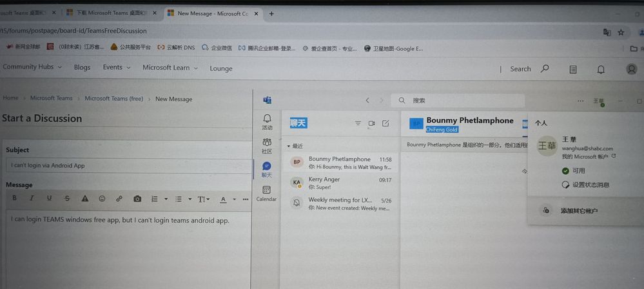Insert link using chain icon

point(119,199)
